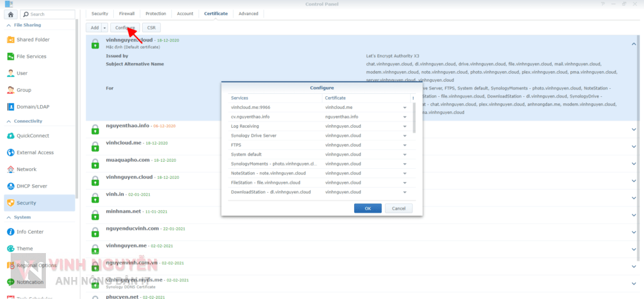
Task: Open certificate dropdown for System default
Action: (404, 155)
